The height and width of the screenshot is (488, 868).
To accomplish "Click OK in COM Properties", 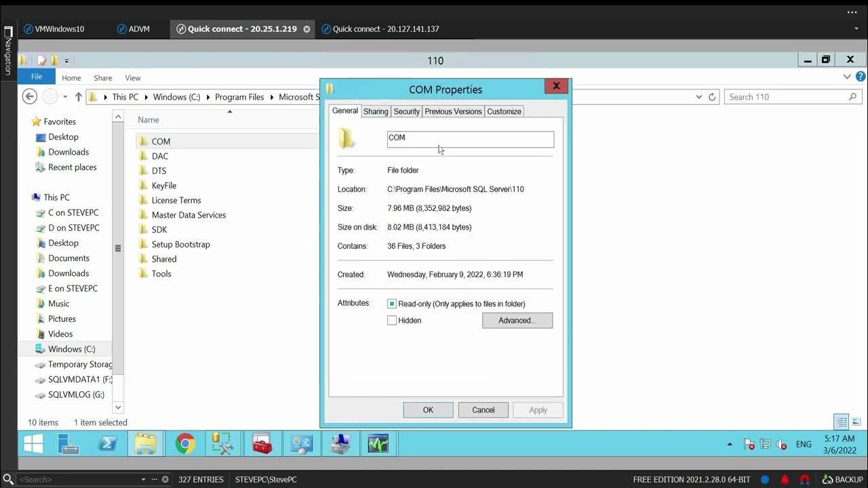I will click(428, 410).
